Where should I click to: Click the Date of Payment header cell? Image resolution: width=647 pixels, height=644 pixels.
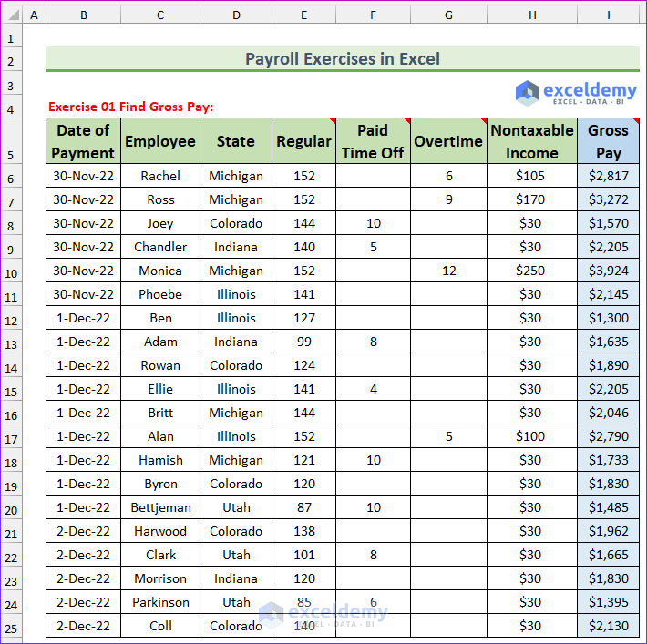tap(83, 141)
